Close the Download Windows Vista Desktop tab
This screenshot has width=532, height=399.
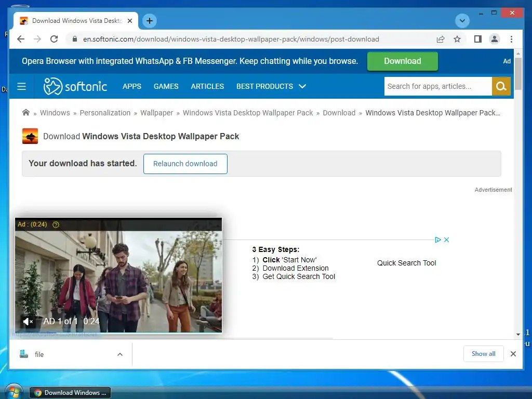pyautogui.click(x=129, y=21)
